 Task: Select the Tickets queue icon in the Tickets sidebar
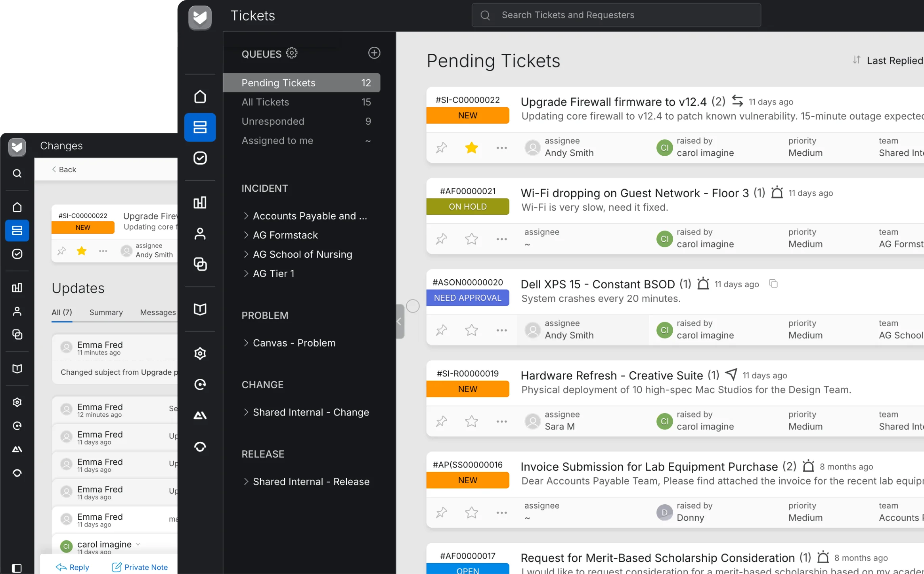click(x=200, y=127)
